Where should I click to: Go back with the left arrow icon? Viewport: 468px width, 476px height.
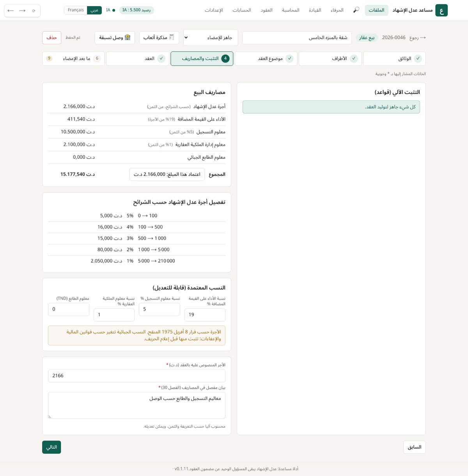click(x=11, y=11)
